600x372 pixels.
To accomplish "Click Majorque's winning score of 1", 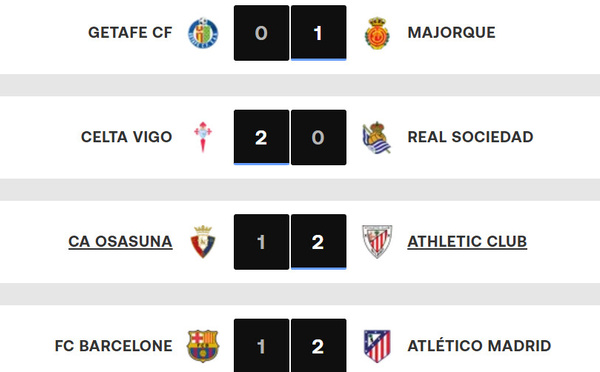I will (x=318, y=33).
